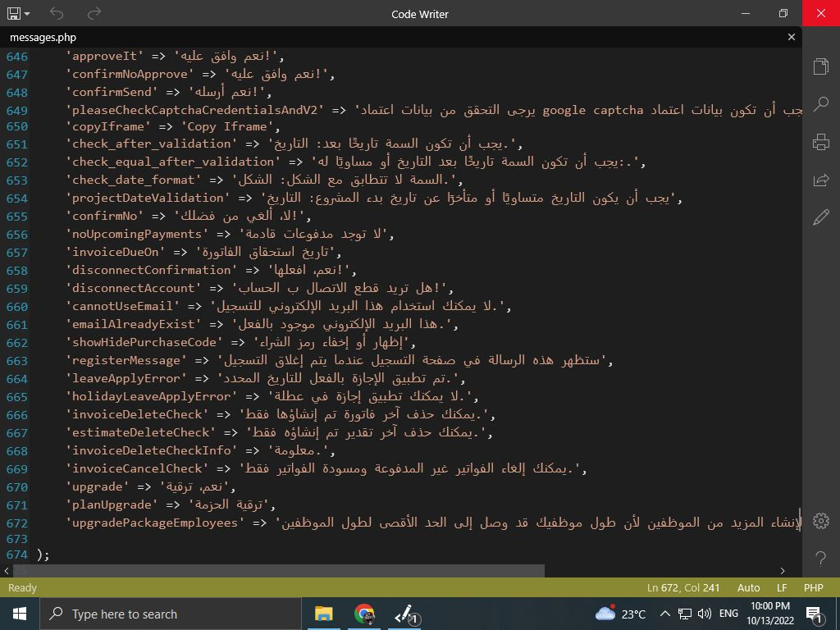Place cursor on 'copyIframe' key

pyautogui.click(x=108, y=126)
